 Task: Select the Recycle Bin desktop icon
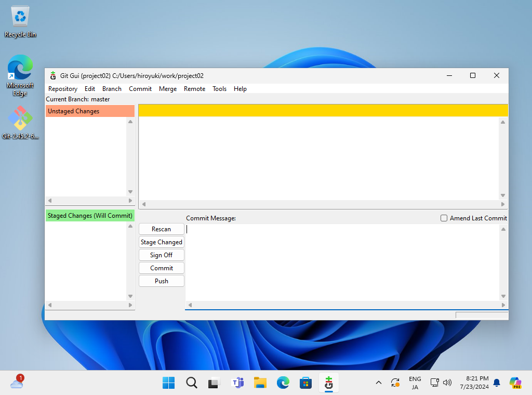tap(20, 22)
